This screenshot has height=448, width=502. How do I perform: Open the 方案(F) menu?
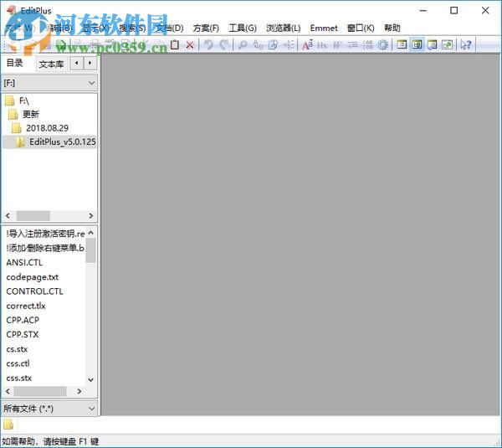pos(206,28)
